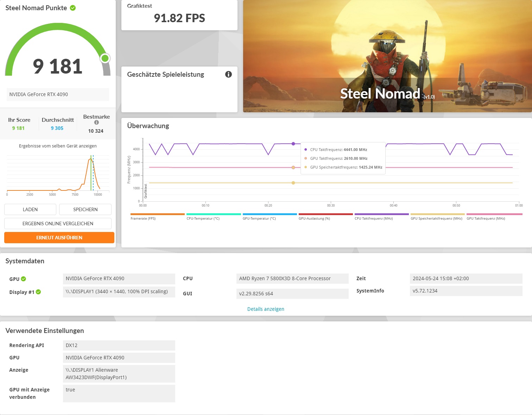Click the Anzeige value Alienware AW3423DWF
532x415 pixels.
119,373
